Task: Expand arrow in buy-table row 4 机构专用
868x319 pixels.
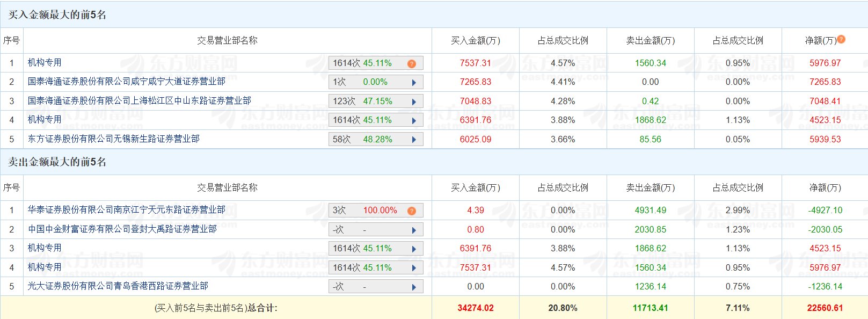Action: point(414,121)
